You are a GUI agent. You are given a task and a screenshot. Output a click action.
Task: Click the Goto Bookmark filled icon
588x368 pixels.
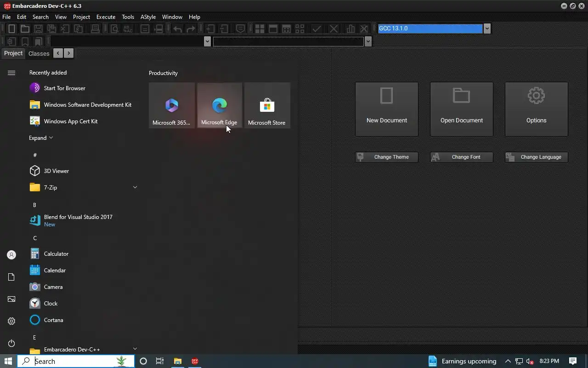pos(39,41)
